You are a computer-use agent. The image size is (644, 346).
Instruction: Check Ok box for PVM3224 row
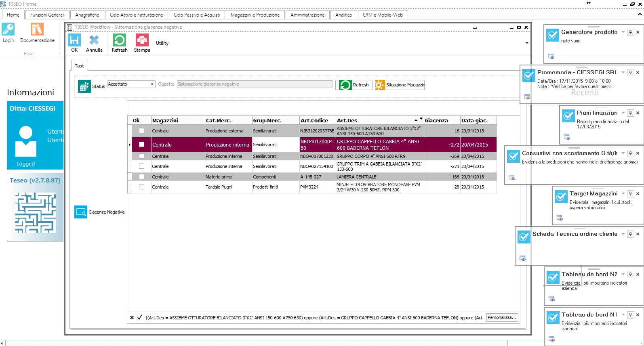(141, 187)
